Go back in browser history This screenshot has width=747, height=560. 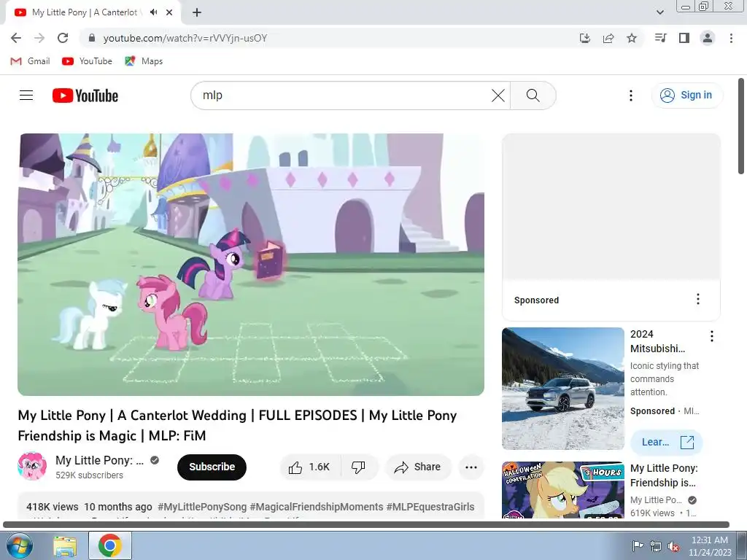pyautogui.click(x=16, y=38)
